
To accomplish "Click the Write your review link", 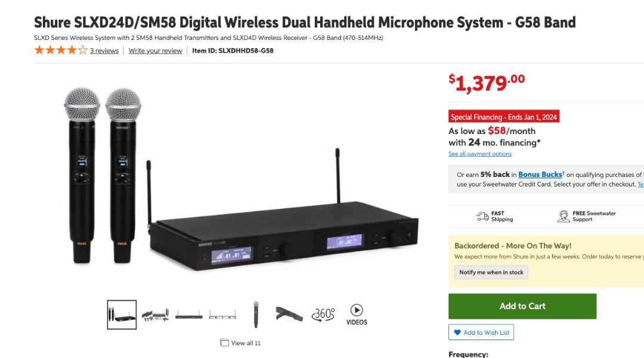I will coord(155,51).
